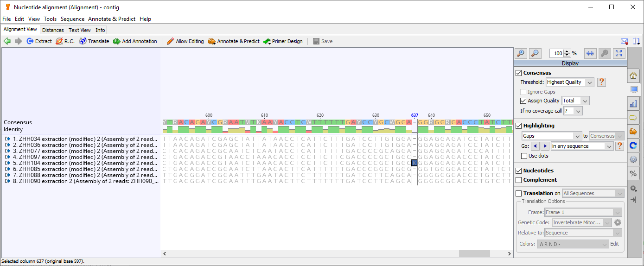Enable Allow Editing pencil button
The height and width of the screenshot is (266, 644).
coord(185,41)
